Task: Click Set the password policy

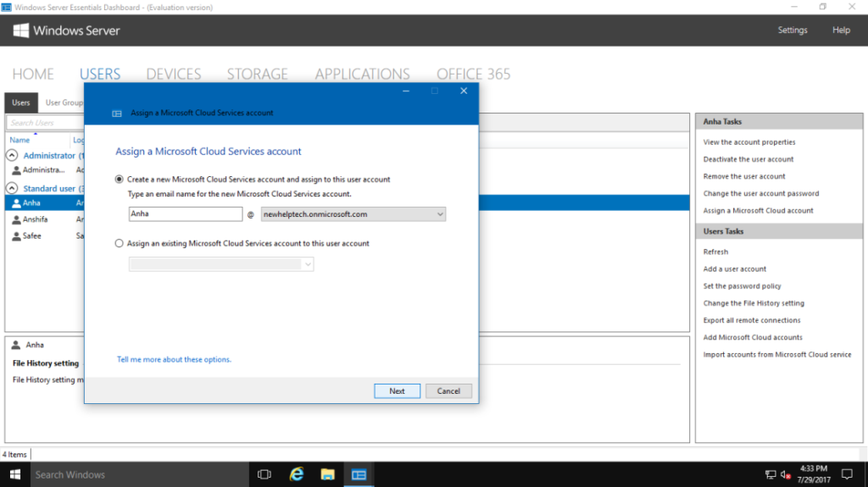Action: click(x=742, y=286)
